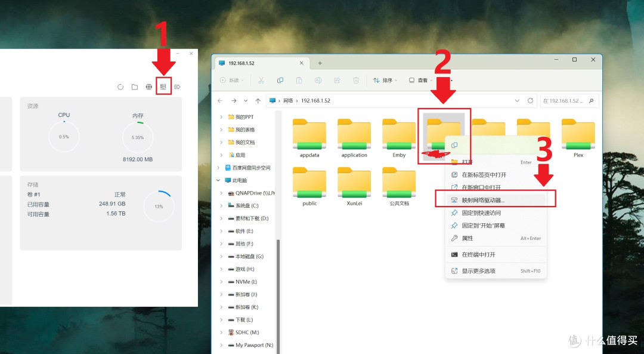The image size is (644, 354).
Task: Add a new Explorer tab
Action: click(x=320, y=63)
